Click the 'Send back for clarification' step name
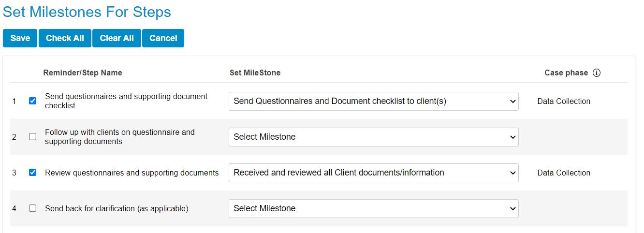The width and height of the screenshot is (644, 233). (117, 209)
